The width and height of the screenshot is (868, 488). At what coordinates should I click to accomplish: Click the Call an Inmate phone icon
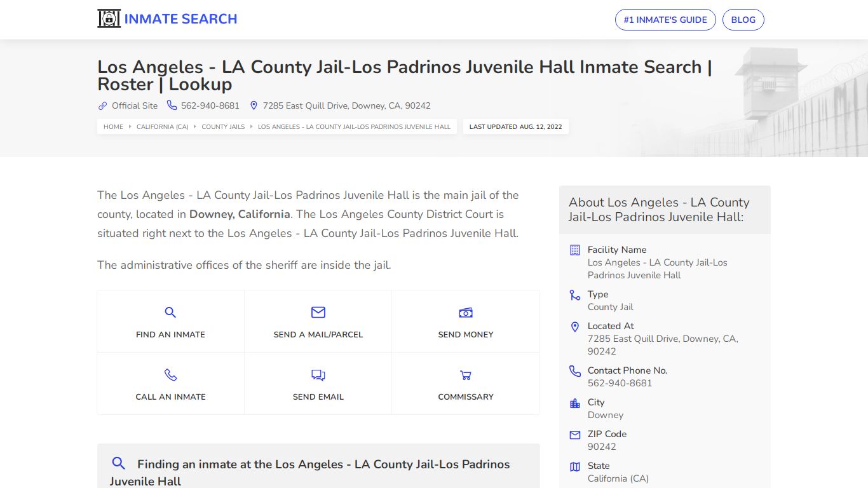(x=170, y=374)
